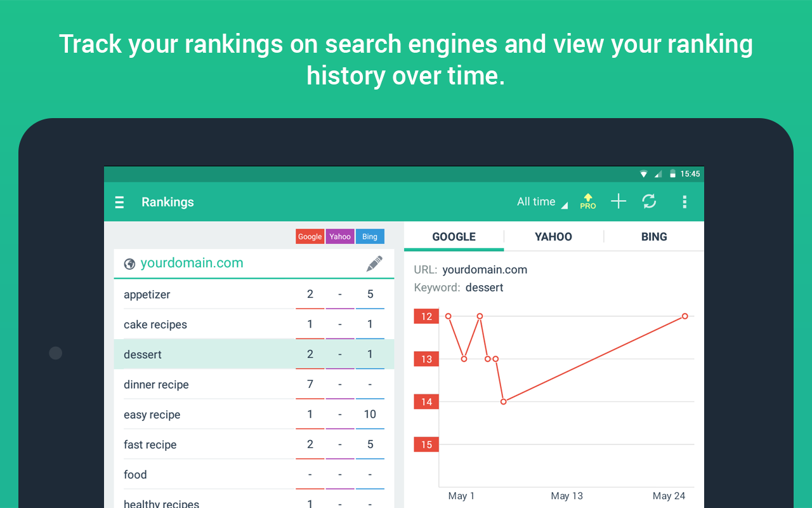Open the All time range dropdown
Image resolution: width=812 pixels, height=508 pixels.
542,202
